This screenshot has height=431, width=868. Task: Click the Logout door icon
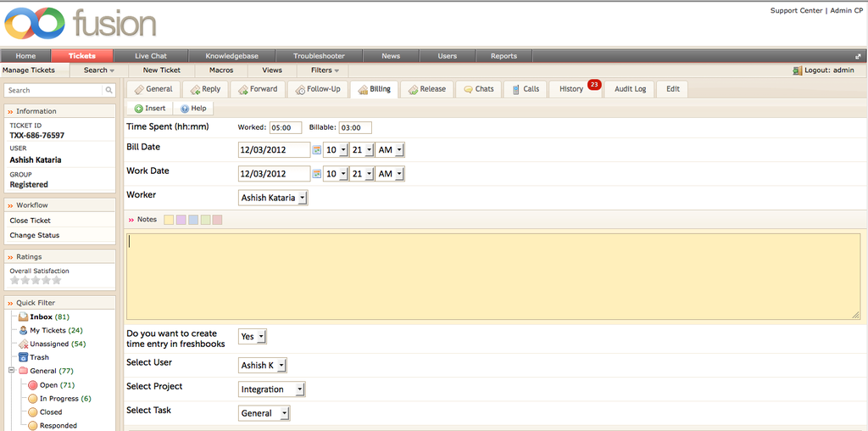(x=797, y=70)
